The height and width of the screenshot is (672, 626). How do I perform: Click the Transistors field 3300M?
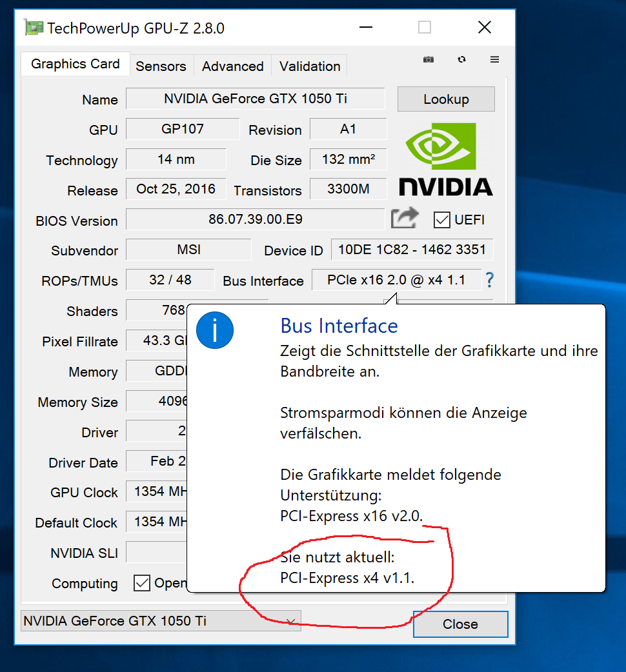click(x=348, y=189)
